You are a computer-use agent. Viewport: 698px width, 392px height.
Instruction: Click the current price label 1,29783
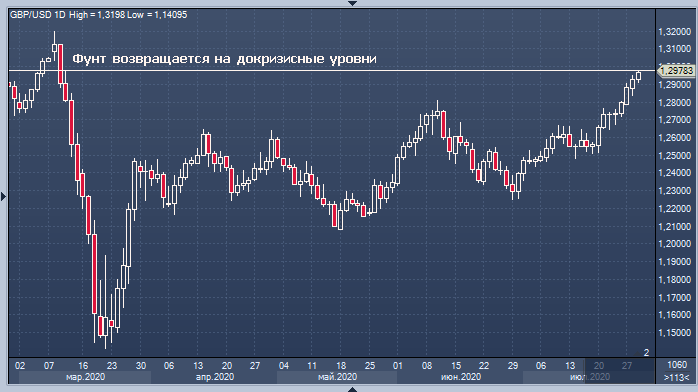677,71
